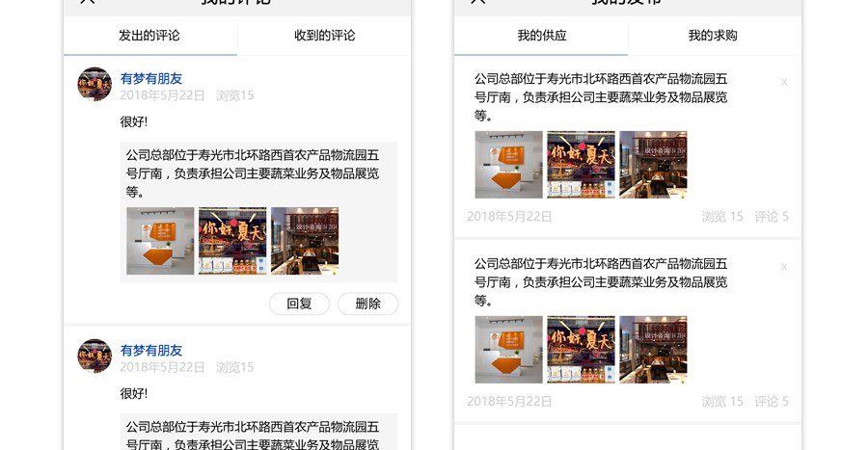
Task: View 你好夏天 photo in first comment
Action: point(232,241)
